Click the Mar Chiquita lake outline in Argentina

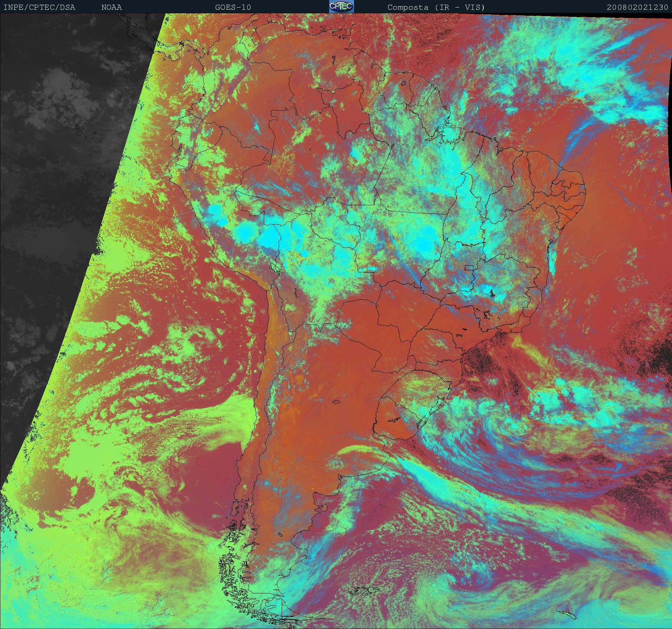336,402
